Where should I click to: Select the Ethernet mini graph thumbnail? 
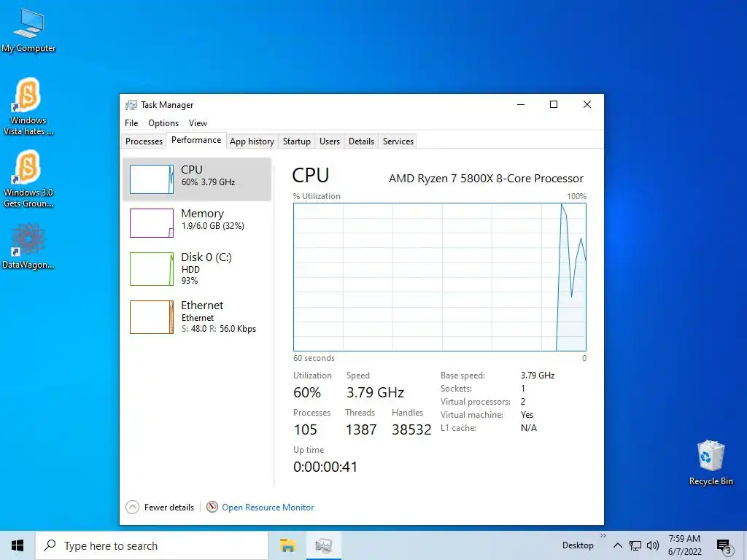coord(152,317)
